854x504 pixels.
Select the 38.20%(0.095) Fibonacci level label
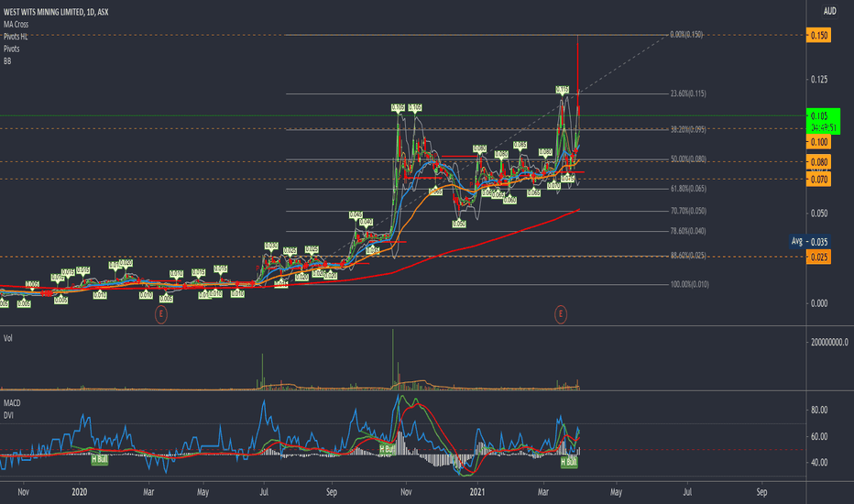tap(688, 130)
